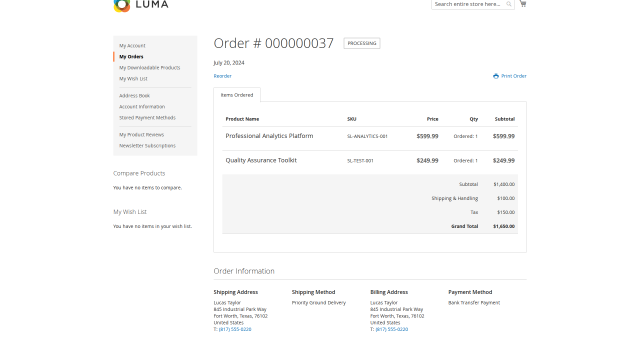Click Bank Transfer Payment text
Viewport: 640px width, 360px height.
[474, 303]
